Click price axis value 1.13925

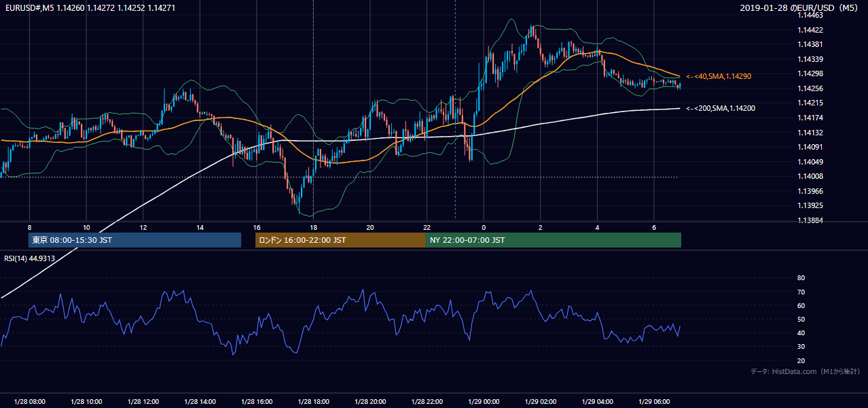pyautogui.click(x=810, y=206)
